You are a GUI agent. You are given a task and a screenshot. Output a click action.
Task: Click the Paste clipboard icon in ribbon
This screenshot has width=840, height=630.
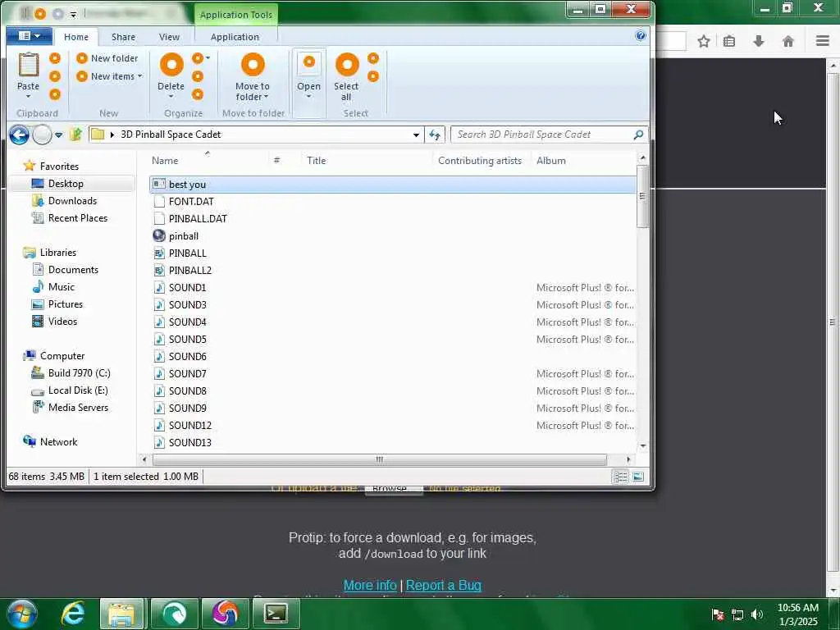(x=29, y=65)
